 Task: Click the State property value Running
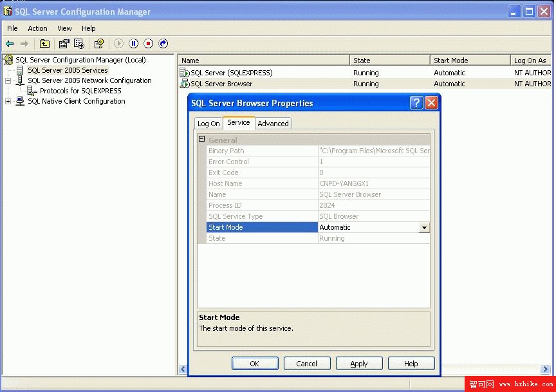331,238
